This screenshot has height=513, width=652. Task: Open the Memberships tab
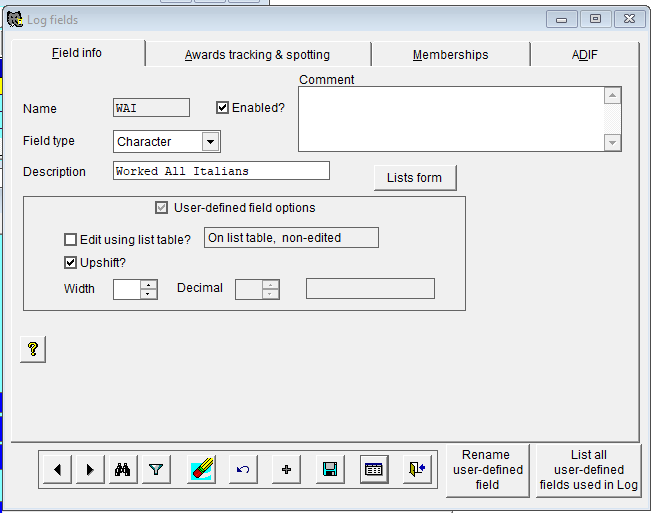point(450,55)
